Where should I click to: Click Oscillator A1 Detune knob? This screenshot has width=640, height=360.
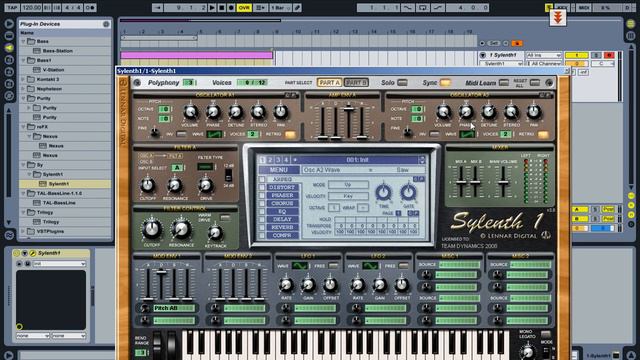[236, 112]
